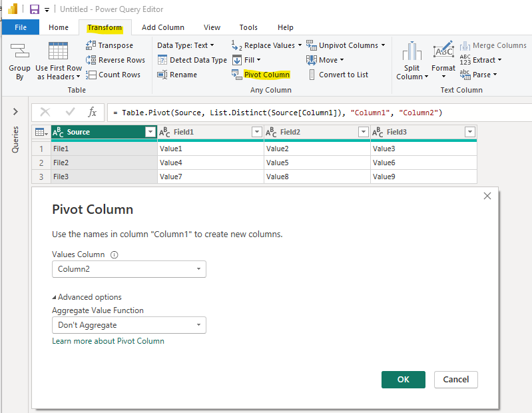Click Use First Row as Headers icon

pos(58,51)
